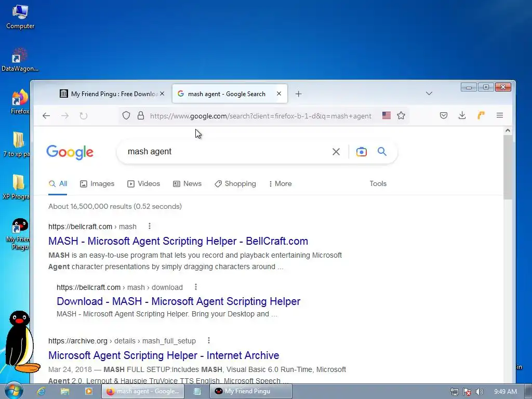Open the Firefox downloads arrow icon
This screenshot has height=399, width=532.
(462, 115)
